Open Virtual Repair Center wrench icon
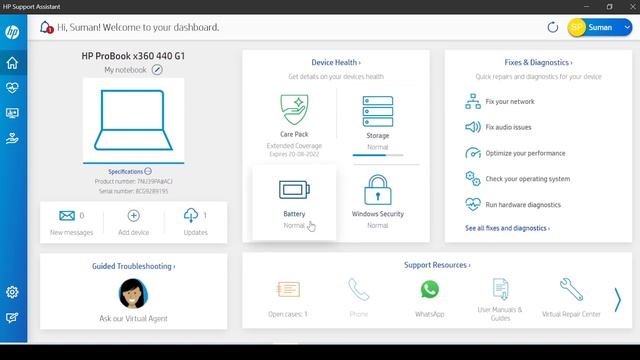Screen dimensions: 640x360 pos(571,289)
